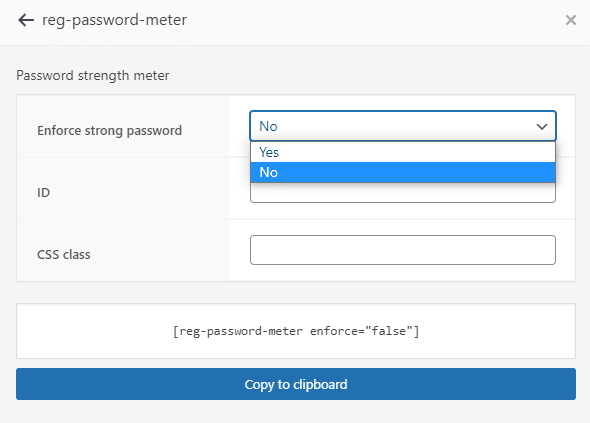590x423 pixels.
Task: Click the Enforce strong password label
Action: click(109, 131)
